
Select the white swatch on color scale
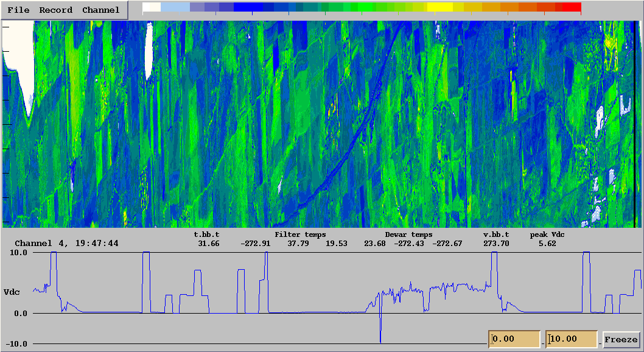tap(152, 7)
